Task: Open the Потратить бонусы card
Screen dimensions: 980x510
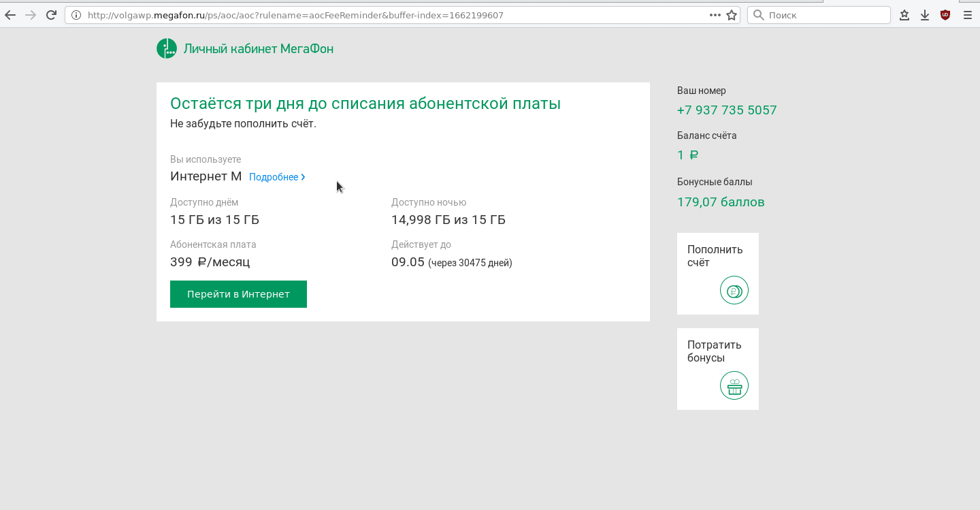Action: [718, 369]
